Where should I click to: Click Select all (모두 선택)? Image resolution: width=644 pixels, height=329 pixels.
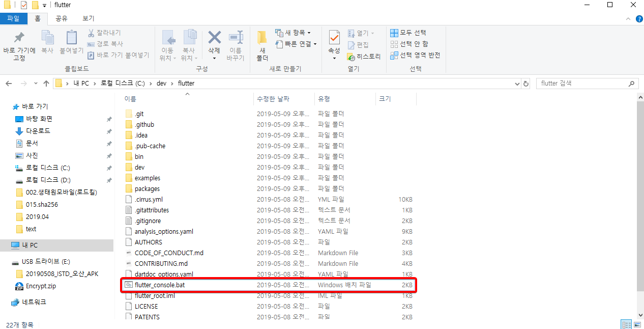click(x=408, y=33)
